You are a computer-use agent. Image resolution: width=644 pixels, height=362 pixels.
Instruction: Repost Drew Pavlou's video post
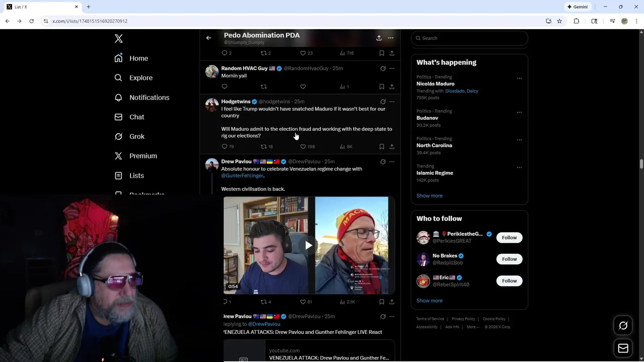(266, 302)
